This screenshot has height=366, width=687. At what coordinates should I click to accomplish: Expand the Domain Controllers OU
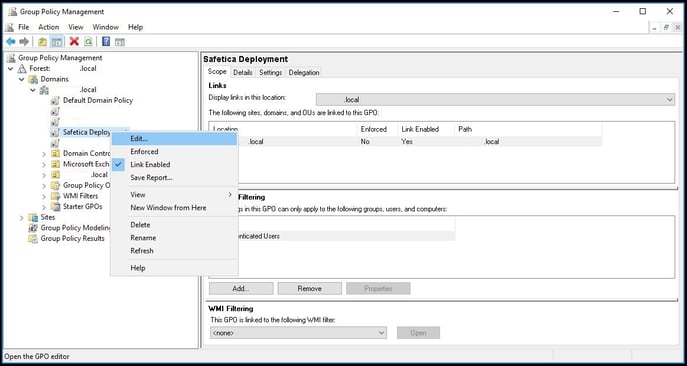[x=44, y=154]
